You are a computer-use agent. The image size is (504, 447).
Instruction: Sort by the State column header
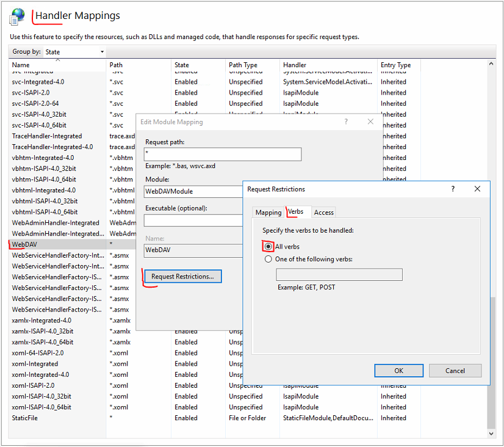(x=198, y=65)
